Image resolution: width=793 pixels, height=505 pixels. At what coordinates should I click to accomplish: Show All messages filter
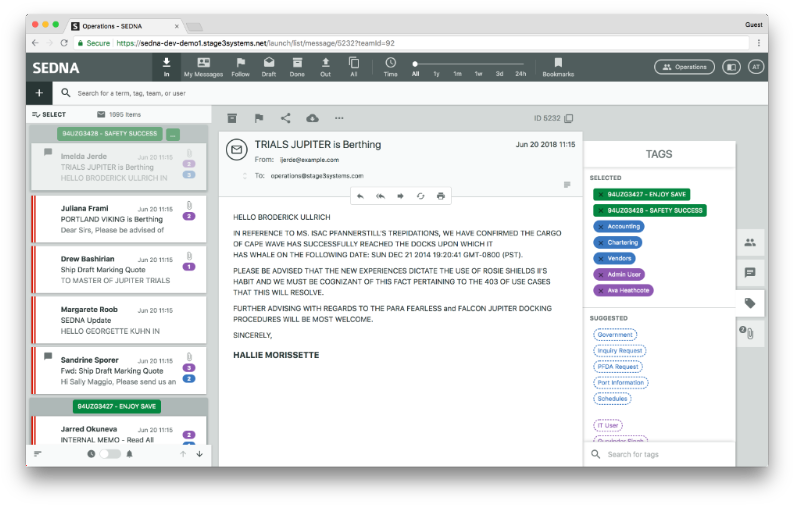(x=354, y=67)
